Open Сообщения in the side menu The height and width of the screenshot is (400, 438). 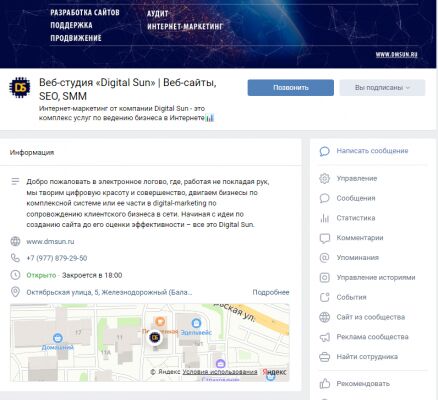pos(356,198)
